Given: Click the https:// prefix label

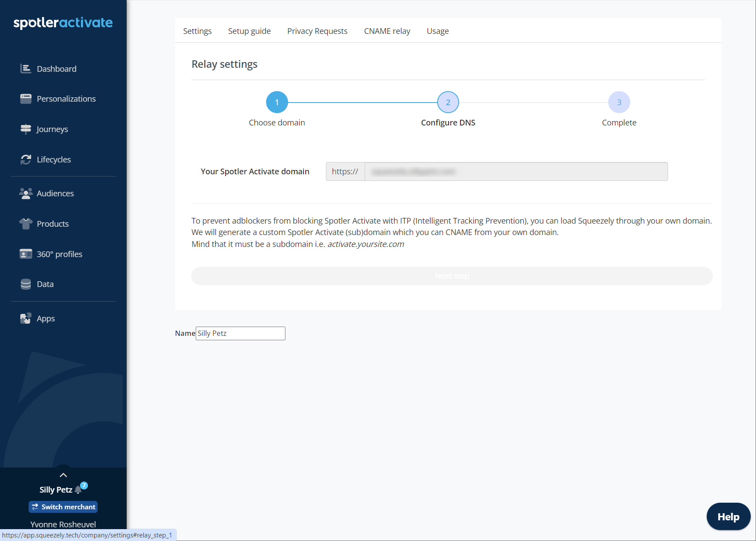Looking at the screenshot, I should [x=345, y=171].
